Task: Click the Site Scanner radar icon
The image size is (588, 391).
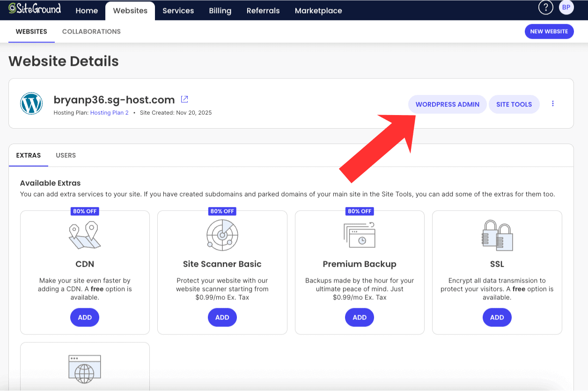Action: pos(222,235)
